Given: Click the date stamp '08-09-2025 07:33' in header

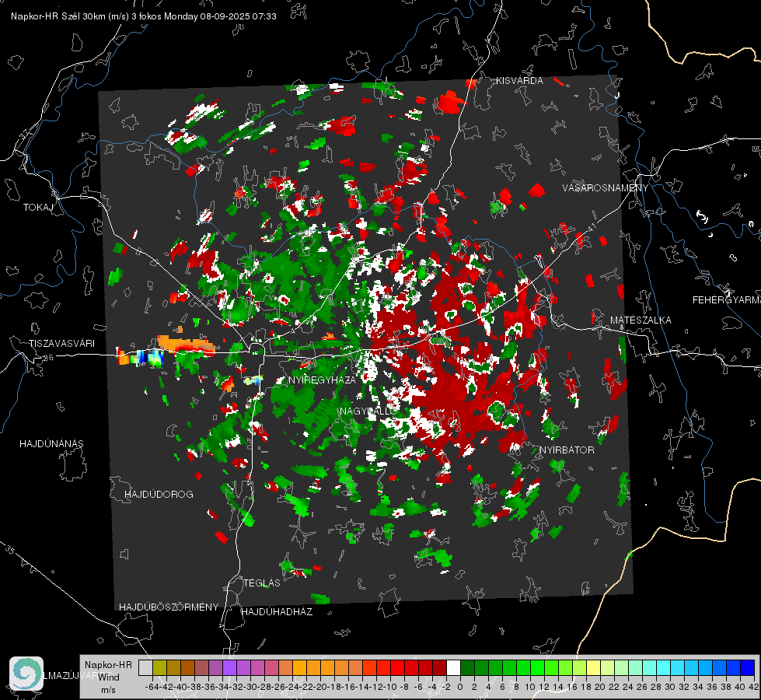Looking at the screenshot, I should tap(239, 16).
